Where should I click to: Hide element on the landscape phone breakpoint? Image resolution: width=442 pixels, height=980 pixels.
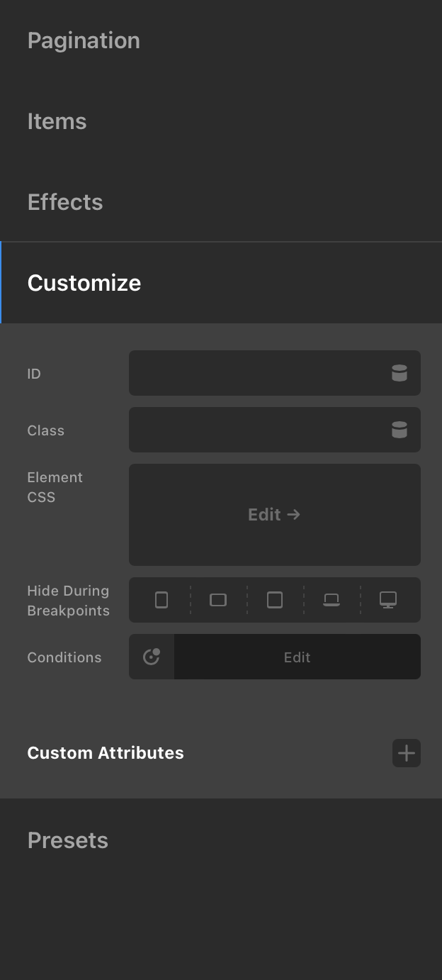tap(218, 600)
